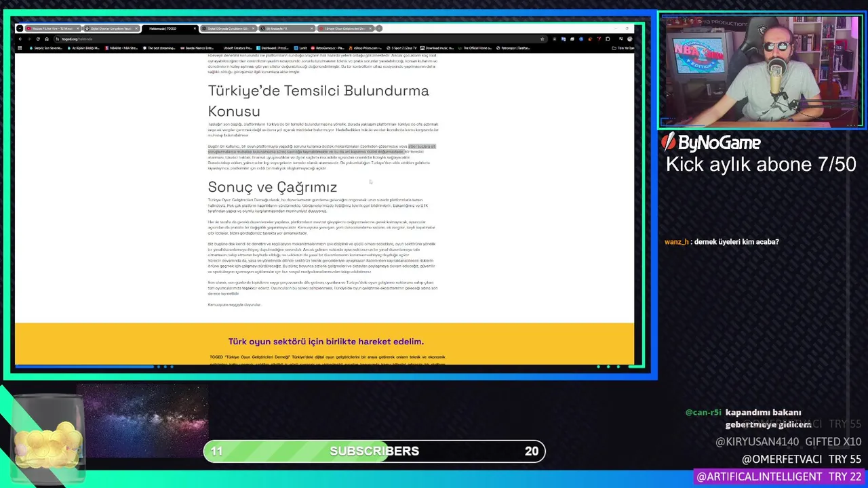Open the apps grid in bookmarks bar

[20, 48]
